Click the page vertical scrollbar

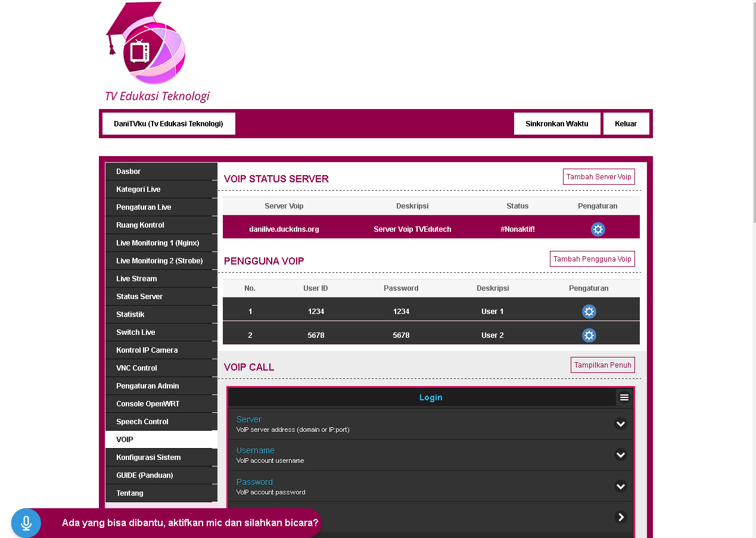point(753,119)
